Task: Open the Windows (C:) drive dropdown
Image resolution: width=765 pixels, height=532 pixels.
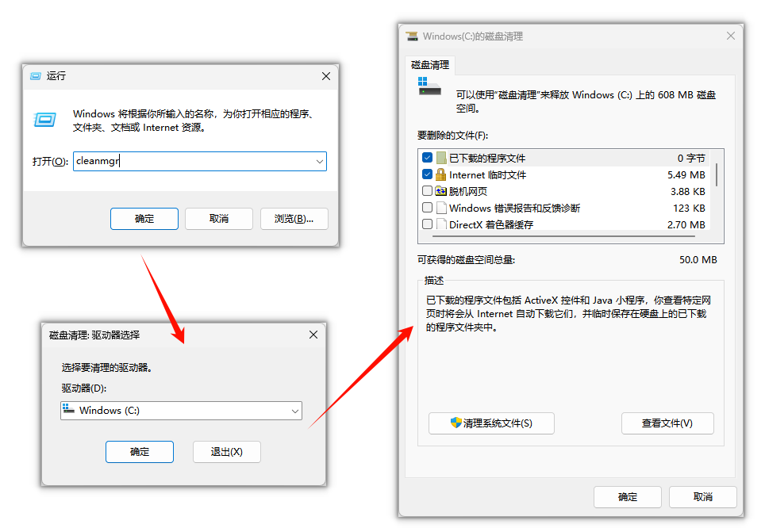Action: coord(295,411)
